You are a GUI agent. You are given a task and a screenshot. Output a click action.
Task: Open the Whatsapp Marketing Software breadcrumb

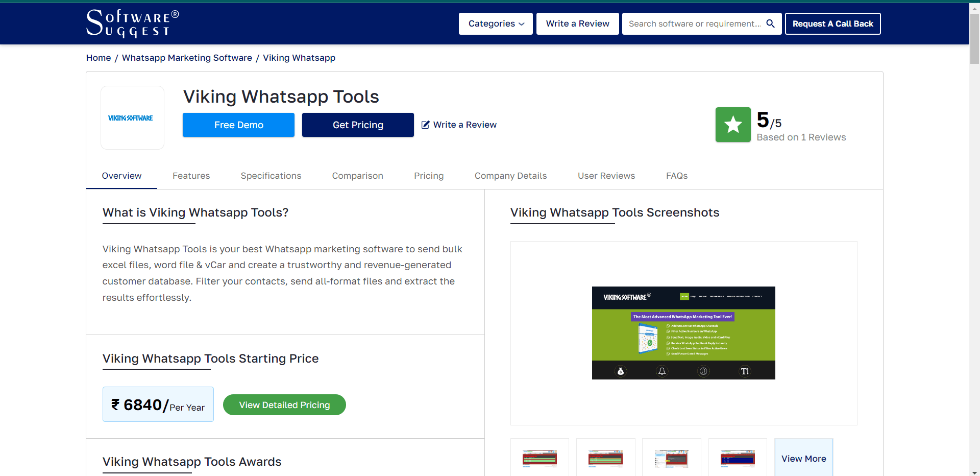pos(186,58)
